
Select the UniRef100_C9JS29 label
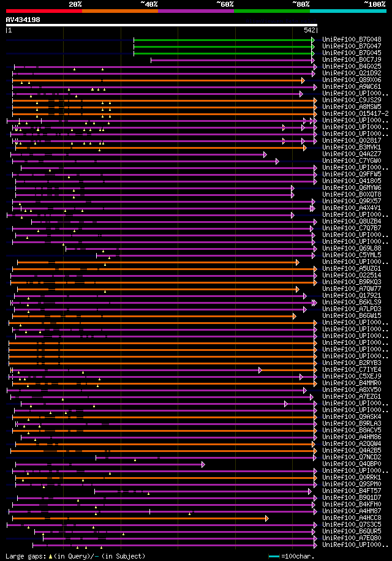[352, 100]
